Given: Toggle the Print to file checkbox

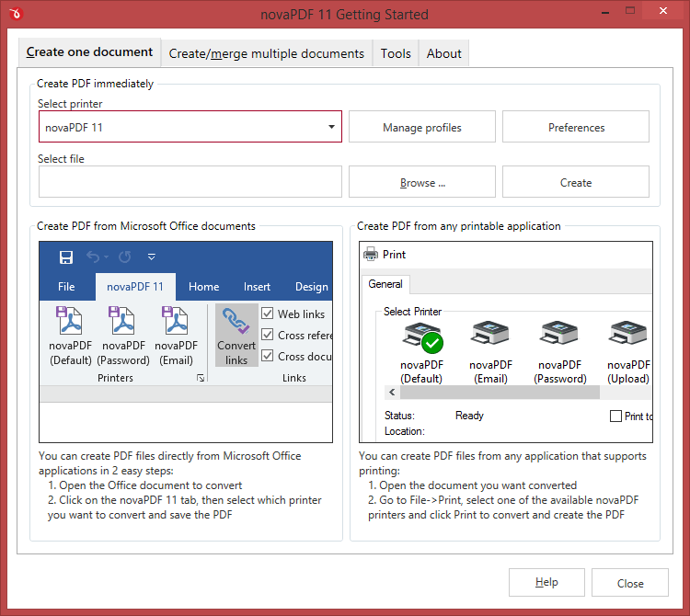Looking at the screenshot, I should [615, 416].
